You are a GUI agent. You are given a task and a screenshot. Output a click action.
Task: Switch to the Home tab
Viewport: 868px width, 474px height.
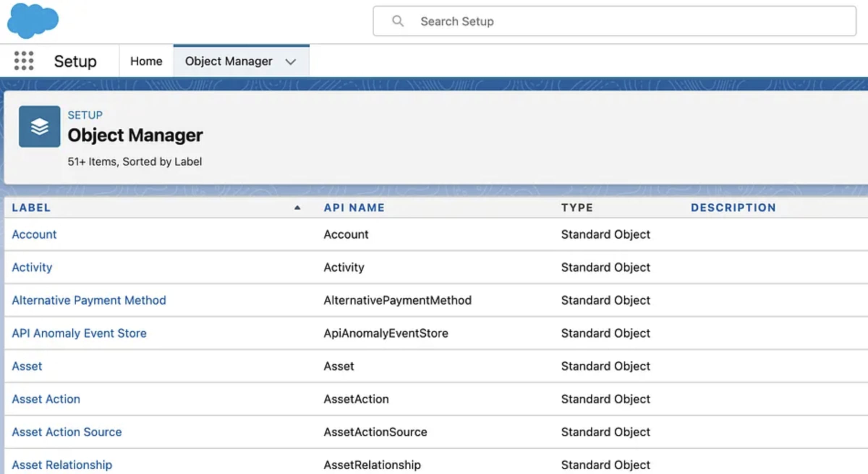point(146,61)
